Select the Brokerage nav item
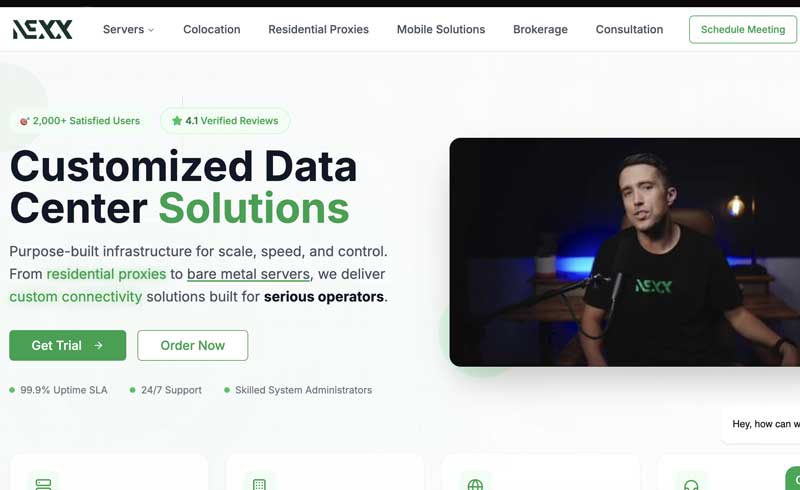The image size is (800, 490). [x=540, y=30]
